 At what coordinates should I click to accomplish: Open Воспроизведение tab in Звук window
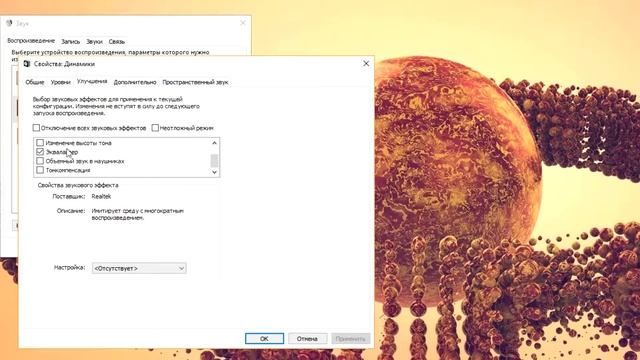[31, 41]
